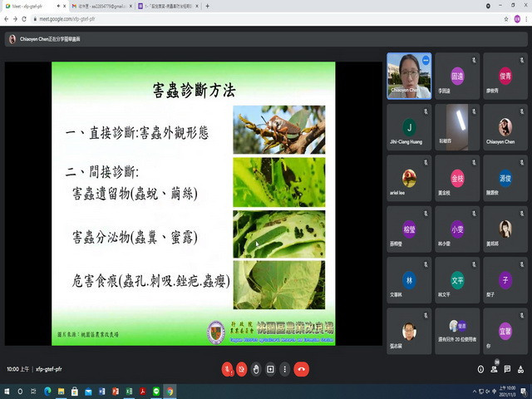Open more options in the call controls
The image size is (532, 399).
(284, 369)
